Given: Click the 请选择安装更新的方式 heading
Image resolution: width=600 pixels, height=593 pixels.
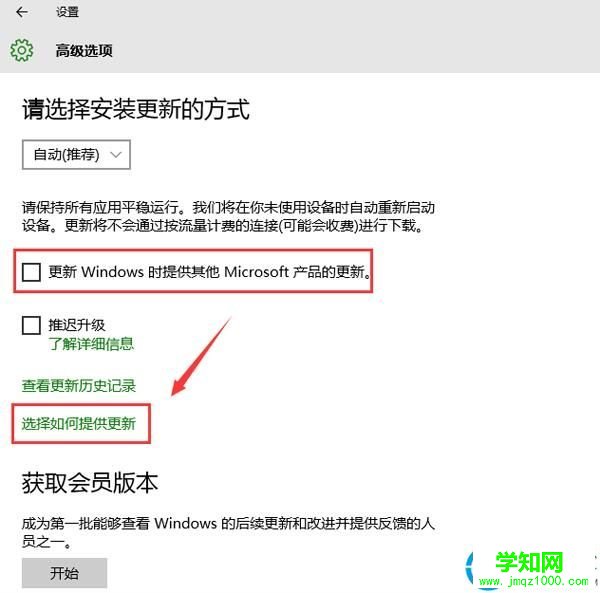Looking at the screenshot, I should click(x=136, y=109).
